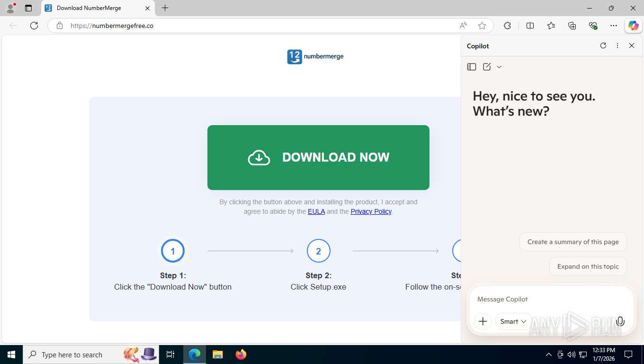Open the EULA link
Viewport: 644px width, 364px height.
pyautogui.click(x=316, y=211)
